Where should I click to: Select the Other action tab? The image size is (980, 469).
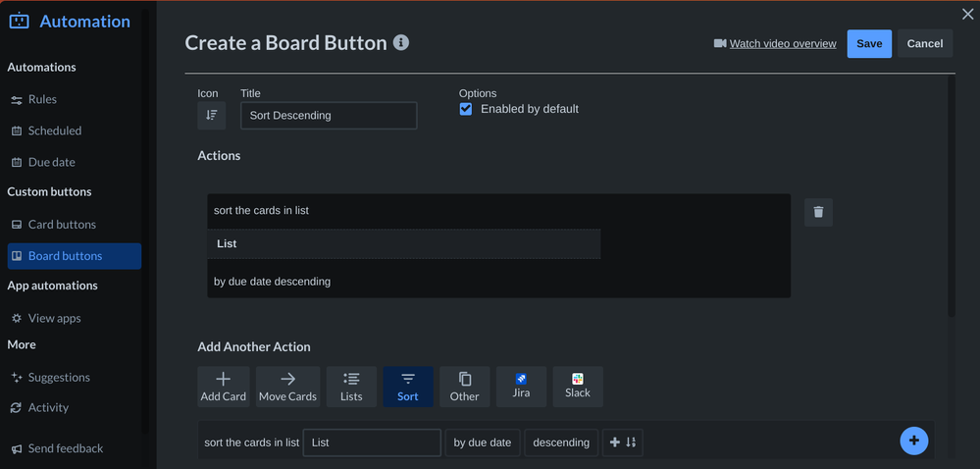pos(464,387)
